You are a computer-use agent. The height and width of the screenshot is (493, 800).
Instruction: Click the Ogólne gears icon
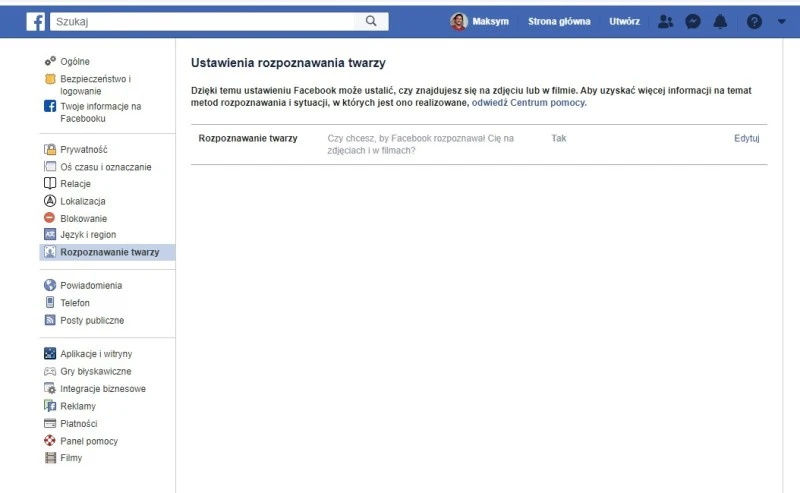[50, 61]
